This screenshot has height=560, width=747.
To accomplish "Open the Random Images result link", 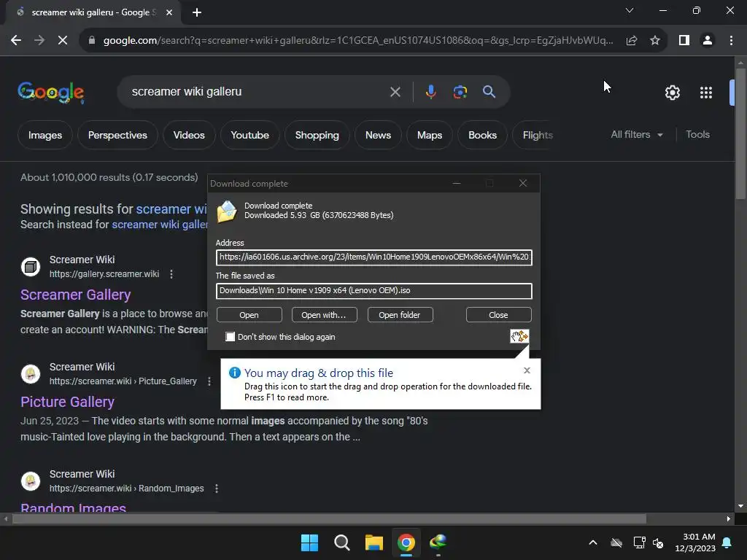I will [x=74, y=507].
